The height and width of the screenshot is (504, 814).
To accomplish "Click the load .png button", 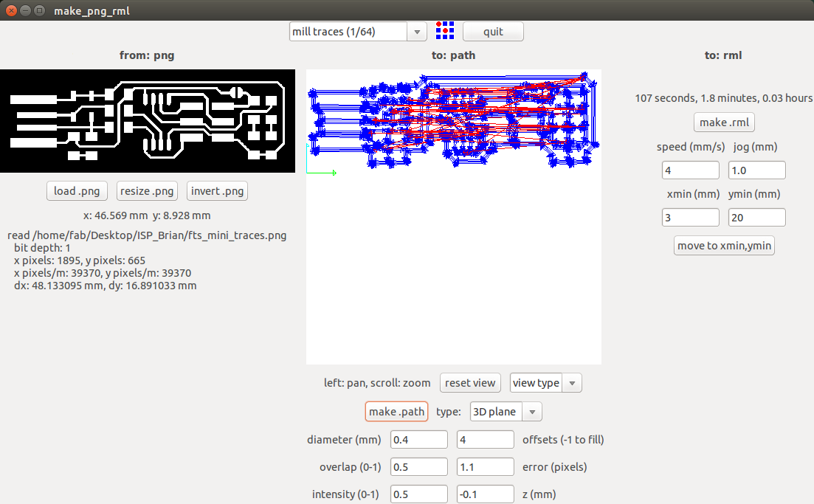I will pos(77,191).
